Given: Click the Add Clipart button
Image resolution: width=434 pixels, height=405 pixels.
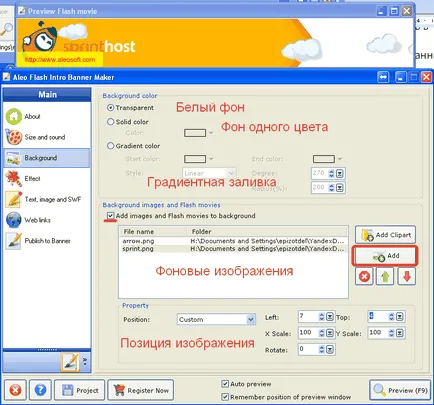Looking at the screenshot, I should pos(385,235).
